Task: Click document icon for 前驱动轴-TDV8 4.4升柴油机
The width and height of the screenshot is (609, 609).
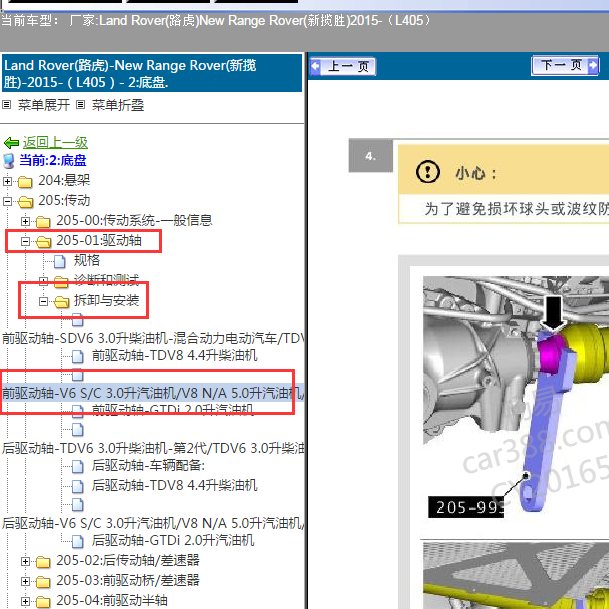Action: click(x=78, y=356)
